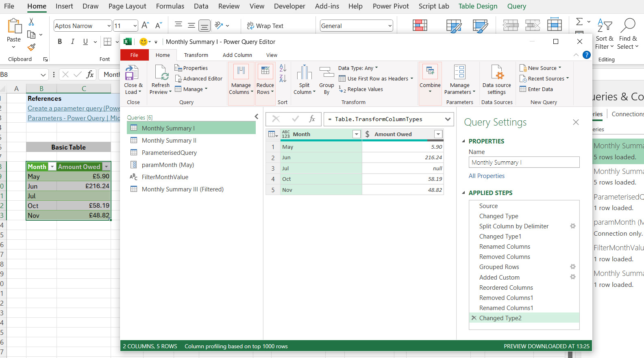The height and width of the screenshot is (358, 644).
Task: Open the Data Type: Any dropdown
Action: point(358,68)
